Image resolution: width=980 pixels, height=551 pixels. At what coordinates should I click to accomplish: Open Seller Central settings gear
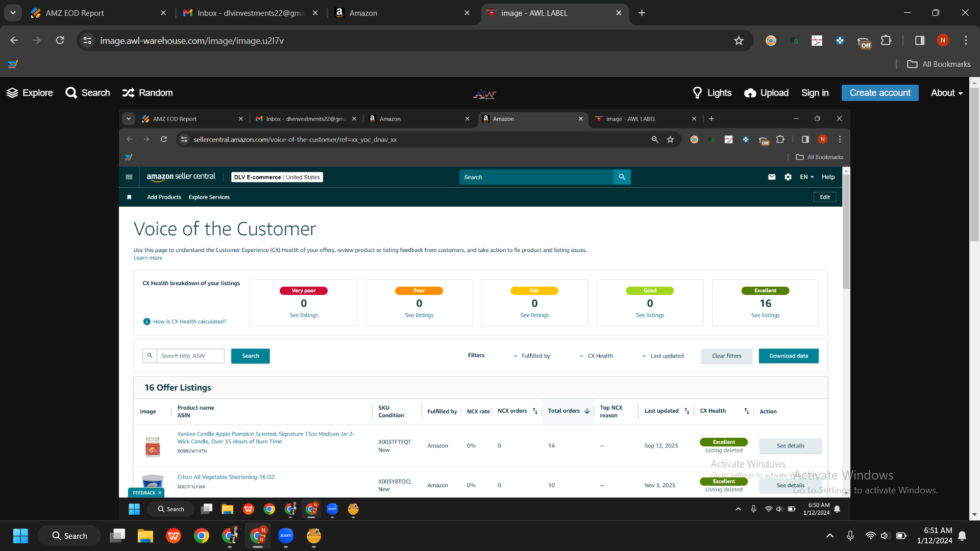tap(788, 177)
